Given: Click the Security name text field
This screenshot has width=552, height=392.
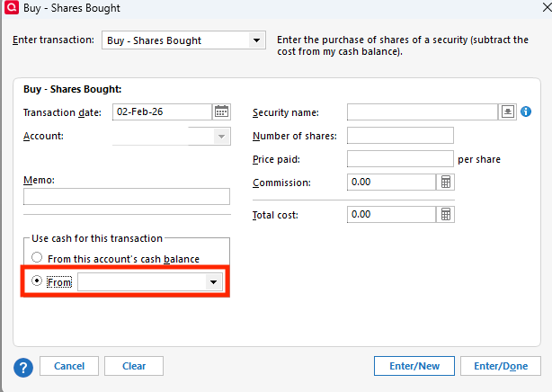Looking at the screenshot, I should 422,112.
